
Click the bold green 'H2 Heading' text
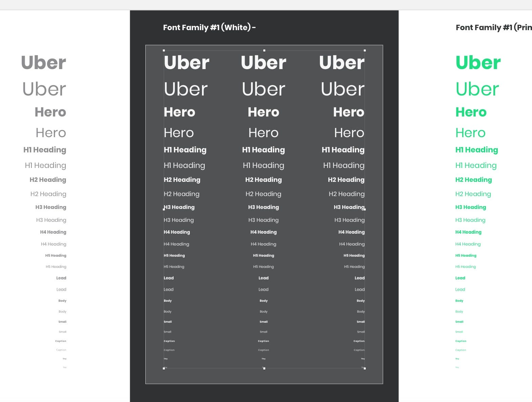474,180
